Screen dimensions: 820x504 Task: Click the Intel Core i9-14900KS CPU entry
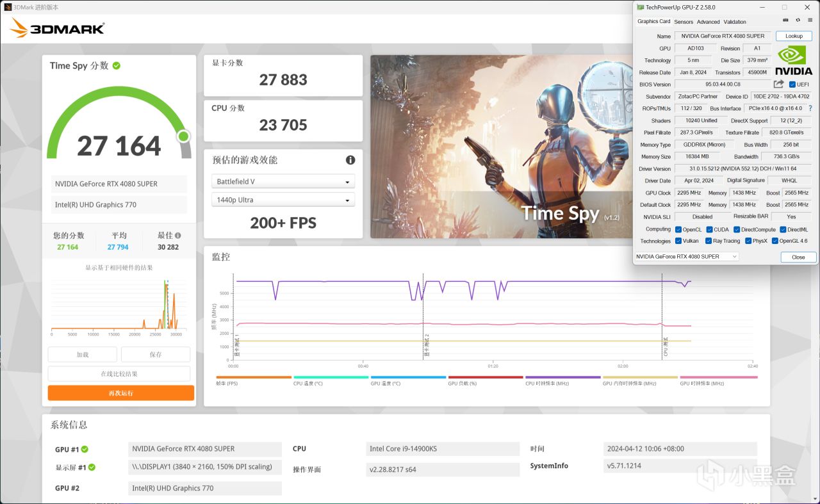443,449
